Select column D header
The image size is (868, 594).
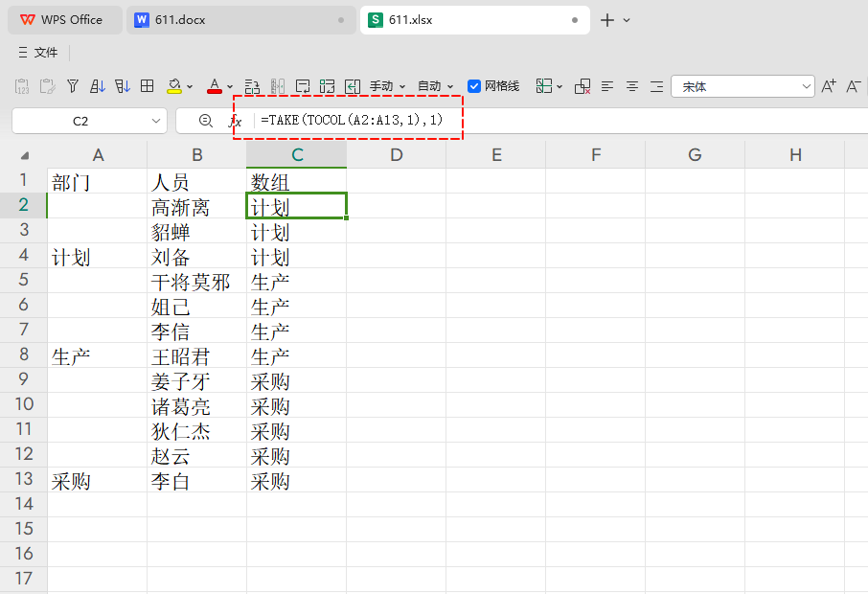click(397, 155)
